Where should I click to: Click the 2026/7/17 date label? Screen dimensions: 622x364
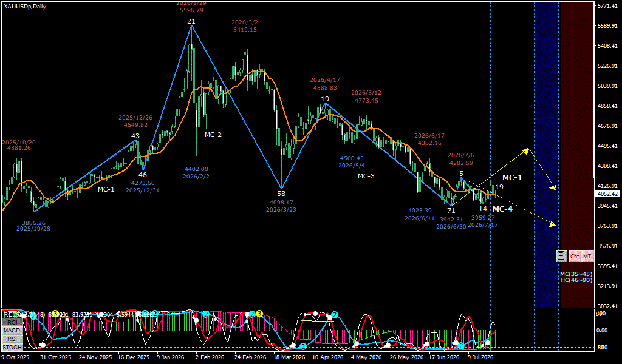pos(483,224)
